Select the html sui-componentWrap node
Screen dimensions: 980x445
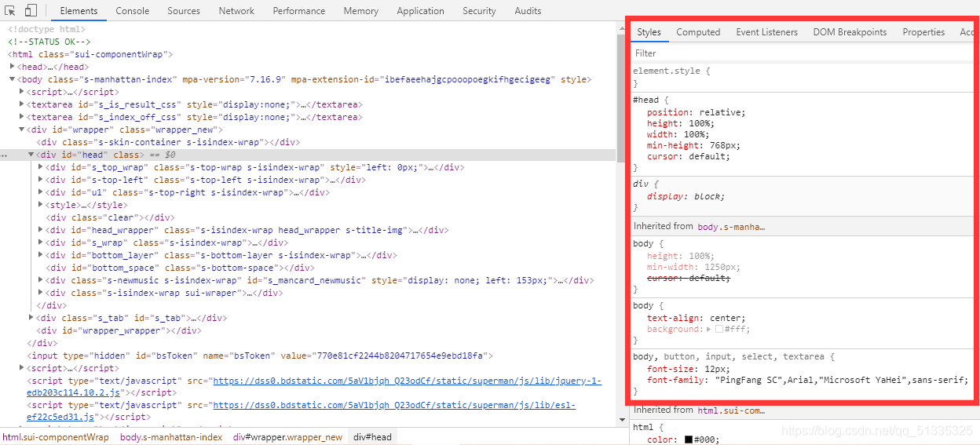[x=308, y=54]
